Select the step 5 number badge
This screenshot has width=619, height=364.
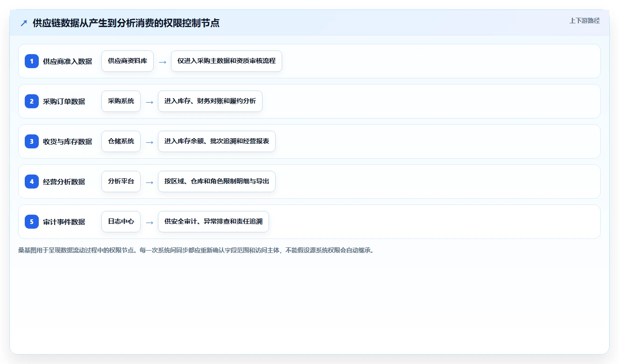coord(32,222)
